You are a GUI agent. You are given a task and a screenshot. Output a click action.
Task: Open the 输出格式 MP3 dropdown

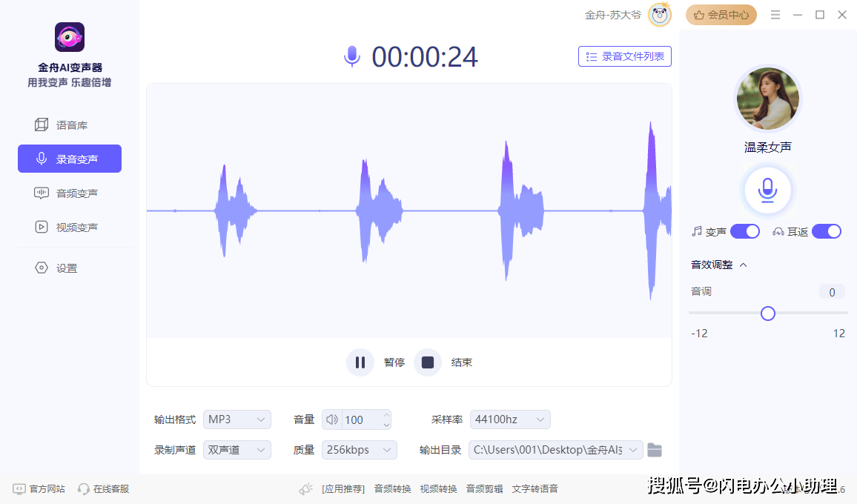[x=236, y=420]
